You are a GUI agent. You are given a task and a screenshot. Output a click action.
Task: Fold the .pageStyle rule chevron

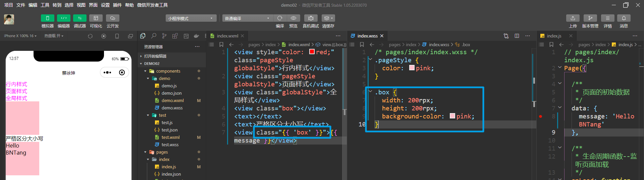tap(370, 60)
